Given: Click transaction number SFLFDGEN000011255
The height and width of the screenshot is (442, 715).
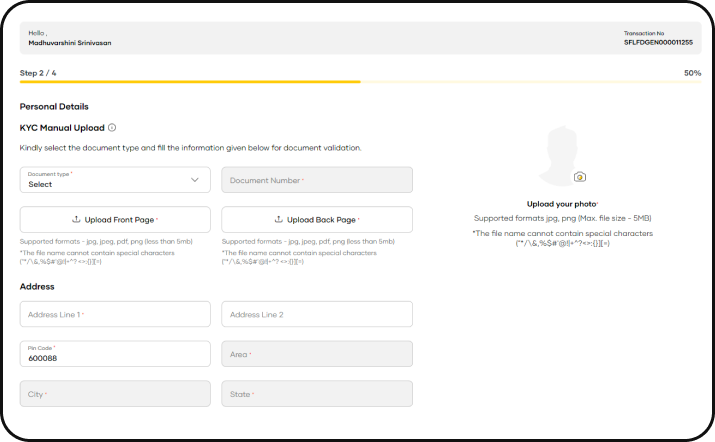Looking at the screenshot, I should [658, 42].
